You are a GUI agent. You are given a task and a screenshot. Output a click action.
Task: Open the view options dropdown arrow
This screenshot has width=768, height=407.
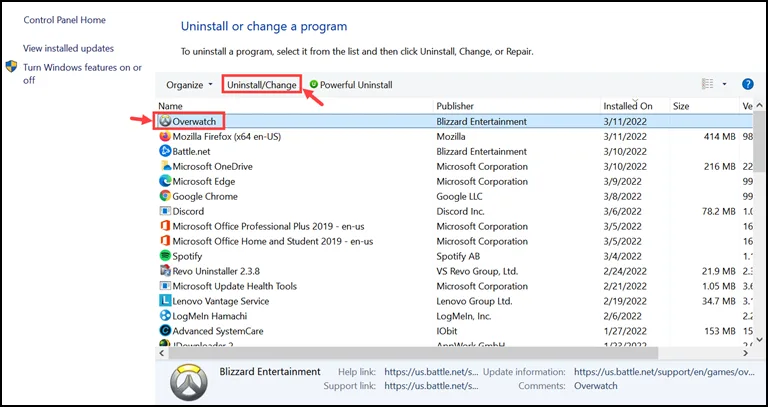coord(724,84)
